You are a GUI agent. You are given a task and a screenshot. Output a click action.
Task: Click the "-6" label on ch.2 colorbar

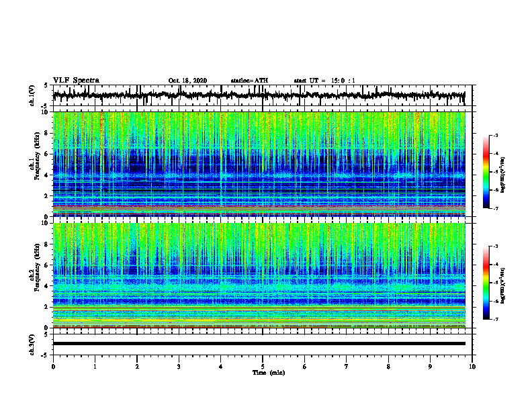496,301
